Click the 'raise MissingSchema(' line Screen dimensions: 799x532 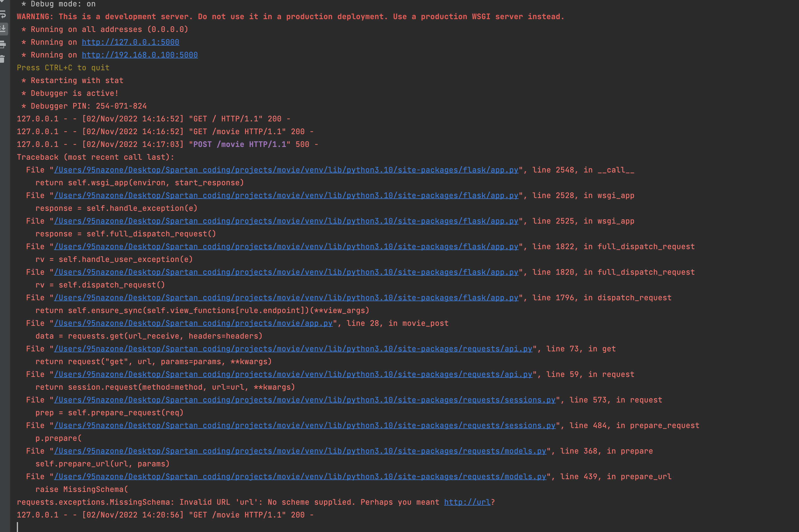82,490
